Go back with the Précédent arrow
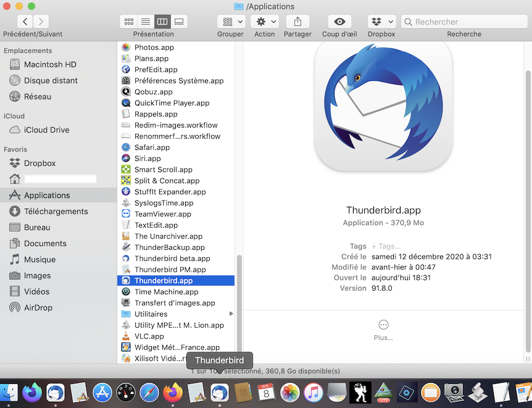Viewport: 532px width, 408px height. pyautogui.click(x=25, y=22)
